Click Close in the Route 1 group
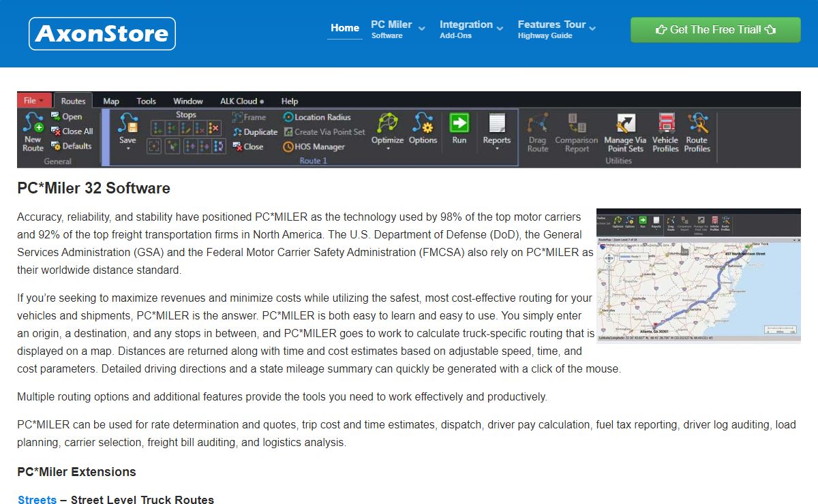Image resolution: width=818 pixels, height=504 pixels. click(247, 146)
